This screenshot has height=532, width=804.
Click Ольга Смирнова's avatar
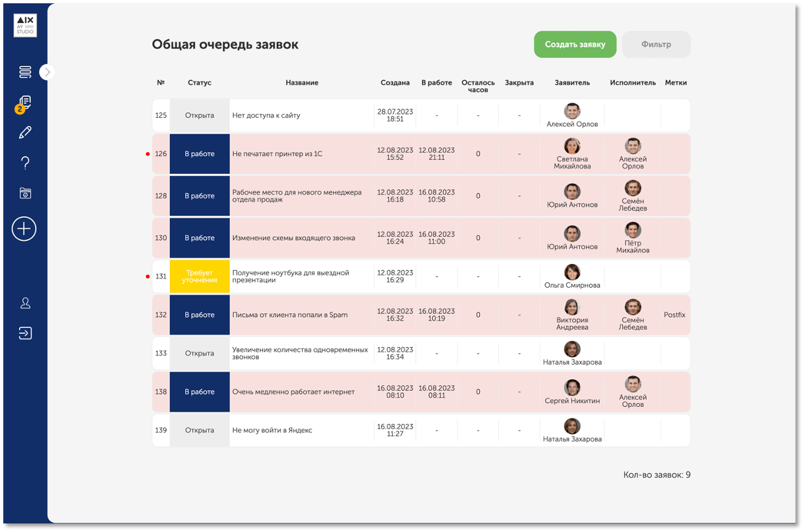point(572,273)
